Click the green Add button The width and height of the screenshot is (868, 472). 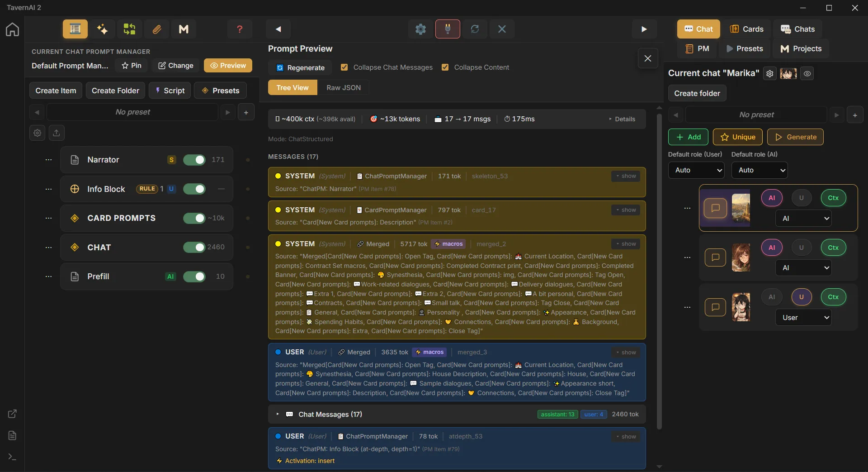[x=688, y=137]
